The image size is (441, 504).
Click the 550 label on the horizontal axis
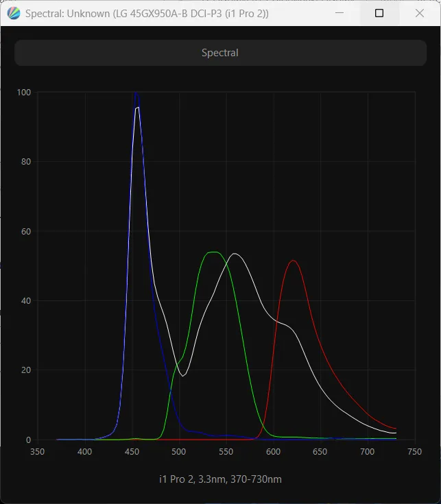(226, 452)
